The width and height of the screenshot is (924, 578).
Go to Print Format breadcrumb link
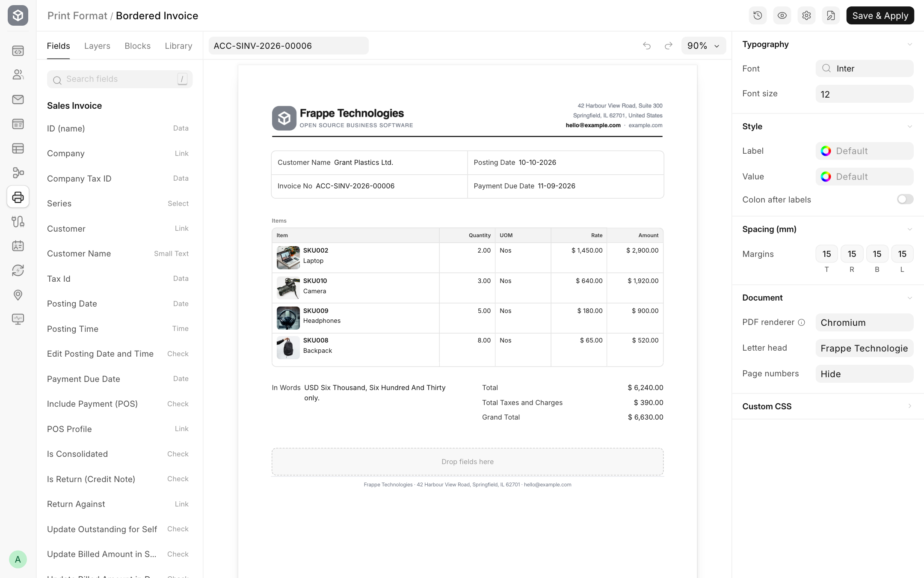point(77,16)
